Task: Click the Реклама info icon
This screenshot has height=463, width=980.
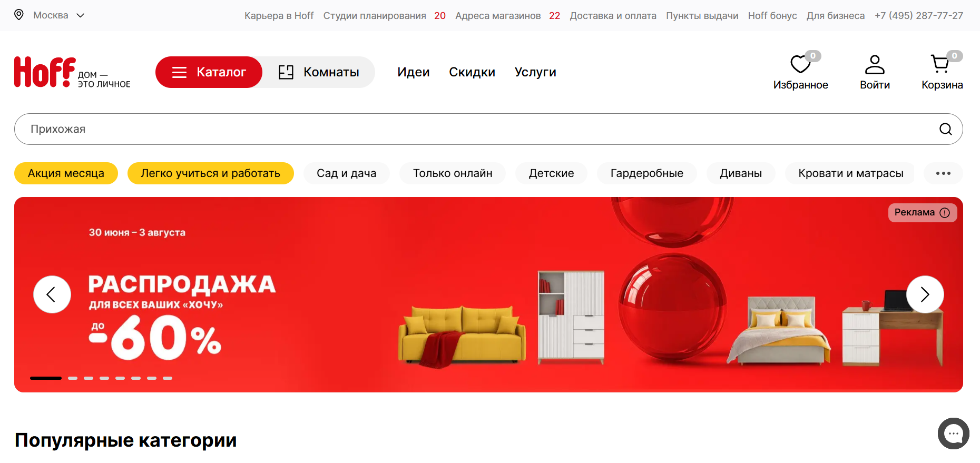Action: (945, 213)
